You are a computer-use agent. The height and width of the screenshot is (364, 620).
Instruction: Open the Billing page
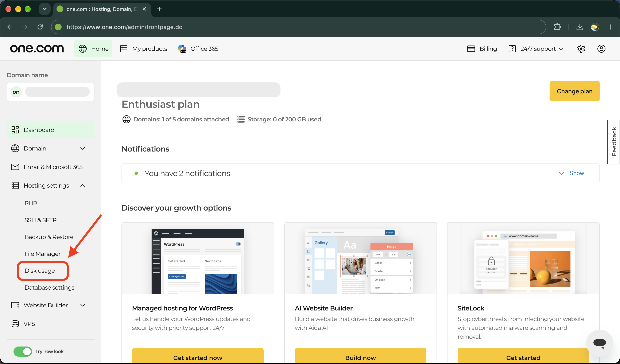[x=482, y=49]
